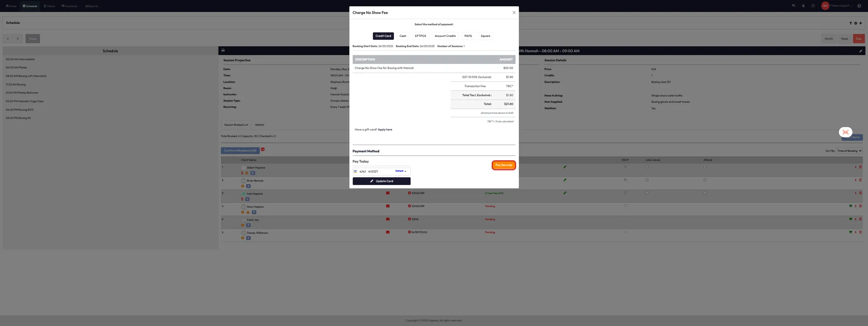Open the Sort By Time of Booking dropdown
This screenshot has width=868, height=326.
[849, 151]
